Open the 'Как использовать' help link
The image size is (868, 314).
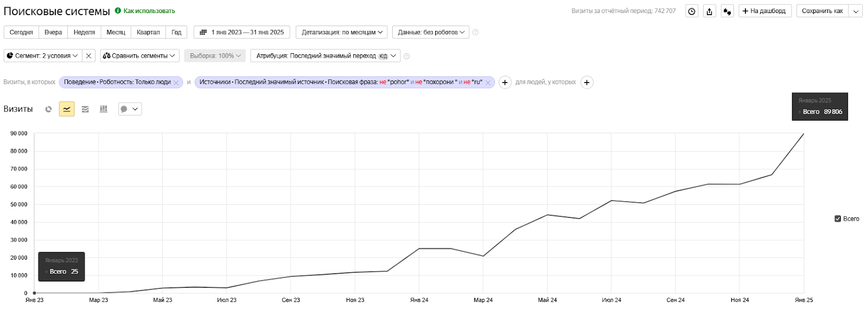tap(149, 11)
